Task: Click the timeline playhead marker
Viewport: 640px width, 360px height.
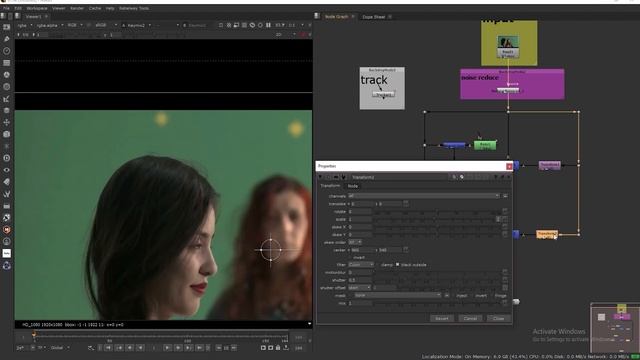Action: (x=34, y=335)
